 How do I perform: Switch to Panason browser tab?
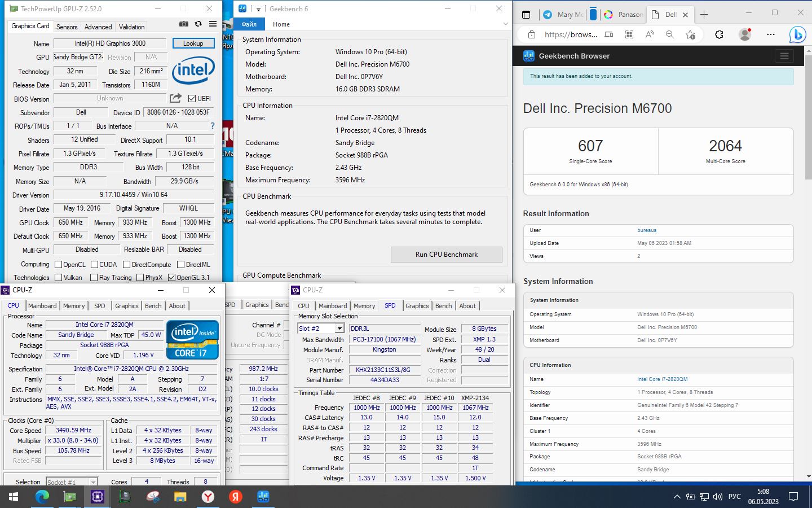(x=623, y=15)
